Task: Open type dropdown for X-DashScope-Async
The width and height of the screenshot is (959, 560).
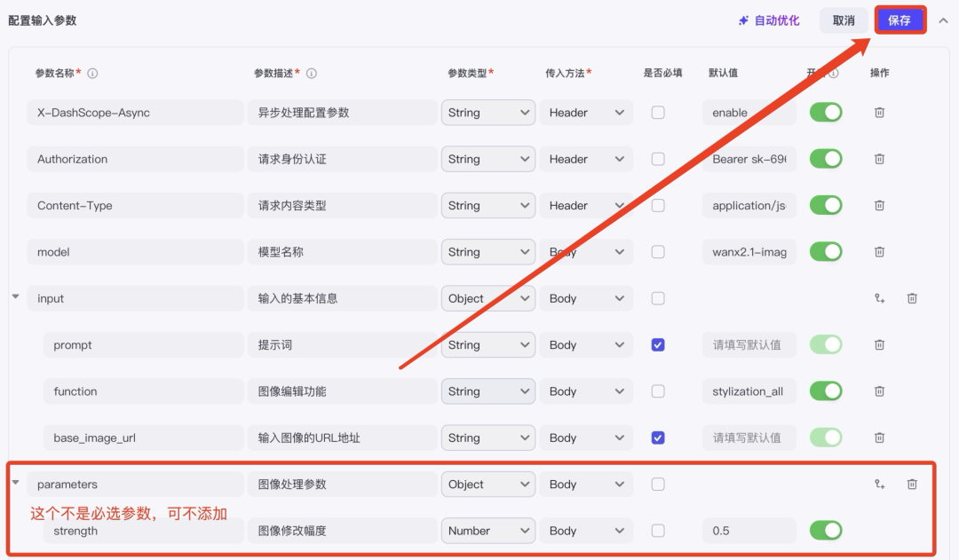Action: tap(488, 113)
